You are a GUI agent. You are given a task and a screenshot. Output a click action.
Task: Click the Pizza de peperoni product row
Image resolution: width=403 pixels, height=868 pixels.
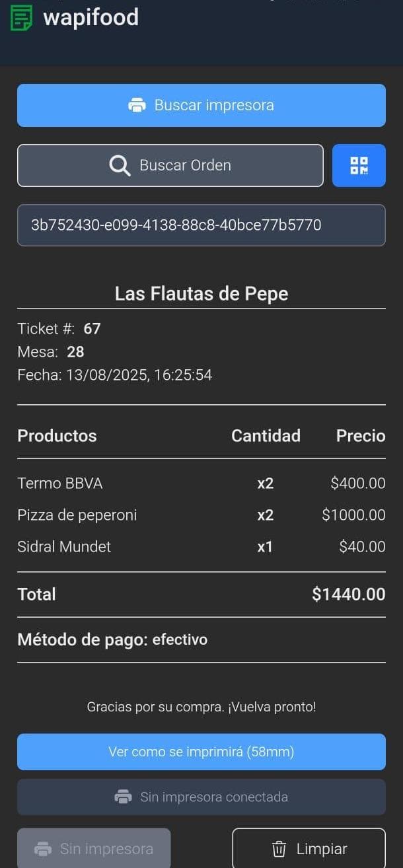click(201, 515)
